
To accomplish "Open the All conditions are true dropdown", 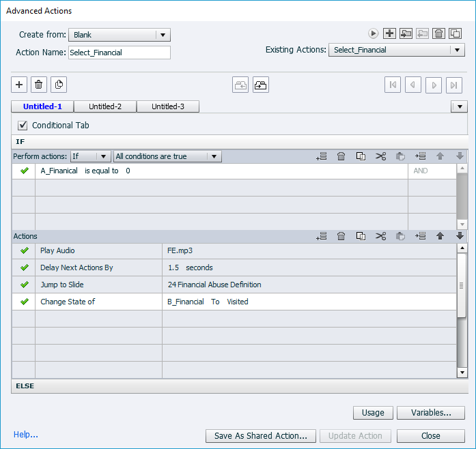I will [x=167, y=156].
